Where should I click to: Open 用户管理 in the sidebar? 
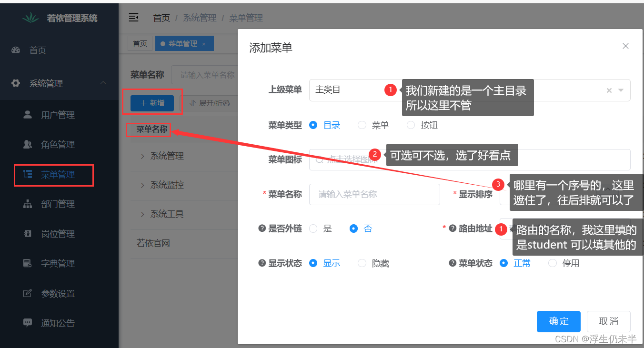tap(59, 115)
